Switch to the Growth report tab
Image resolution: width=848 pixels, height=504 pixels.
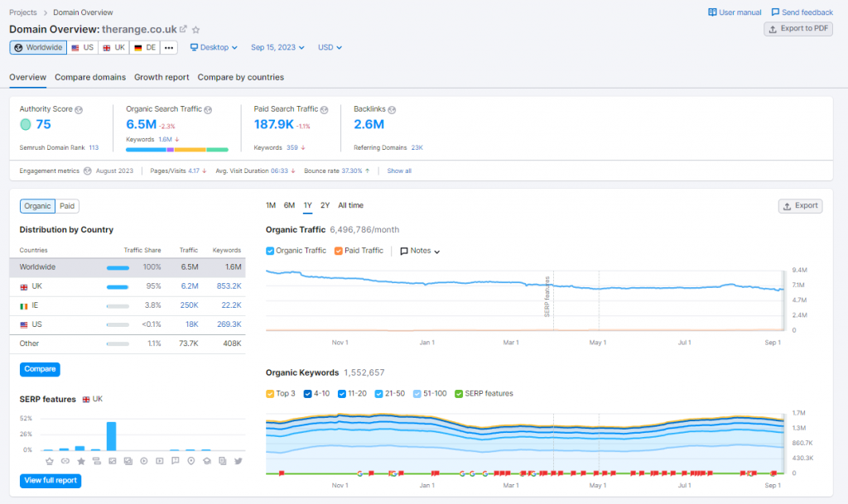click(161, 77)
